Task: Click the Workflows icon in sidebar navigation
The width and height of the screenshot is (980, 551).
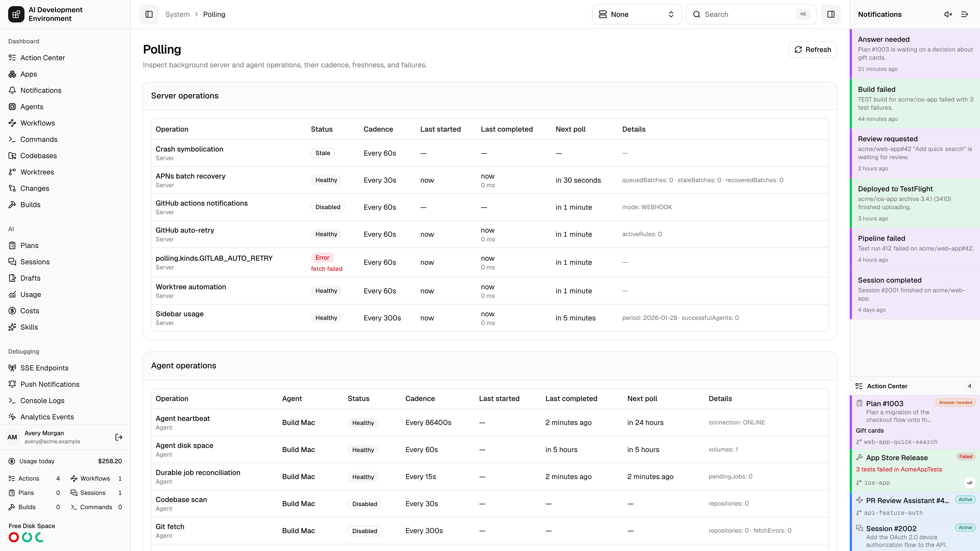Action: coord(12,123)
